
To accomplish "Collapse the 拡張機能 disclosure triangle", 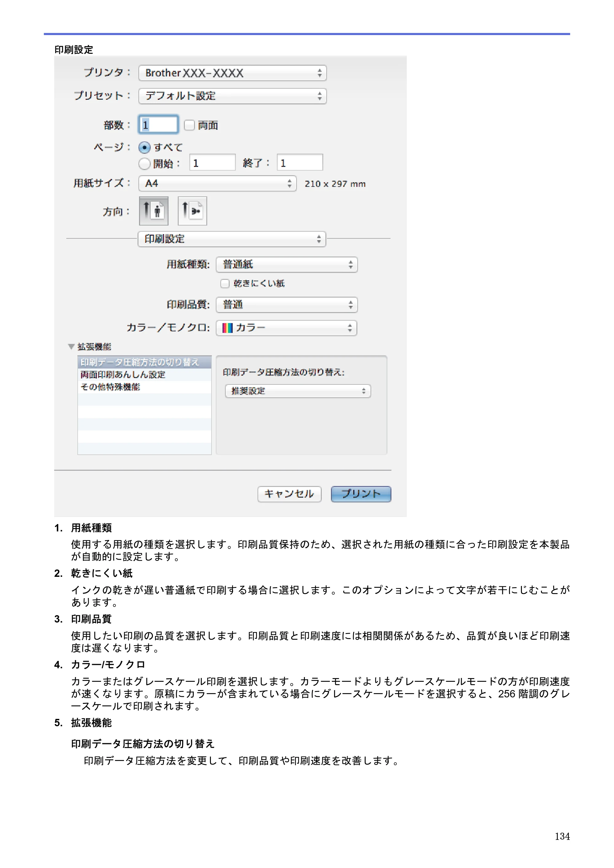I will [x=71, y=346].
